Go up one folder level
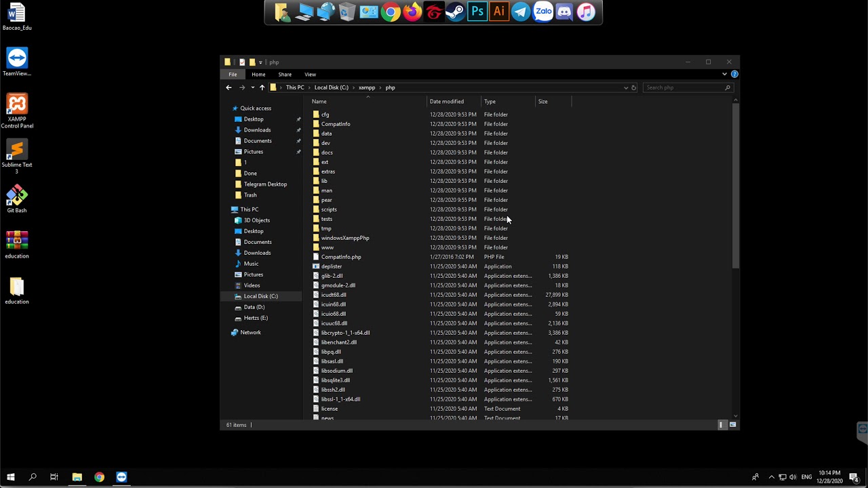The height and width of the screenshot is (488, 868). point(262,87)
